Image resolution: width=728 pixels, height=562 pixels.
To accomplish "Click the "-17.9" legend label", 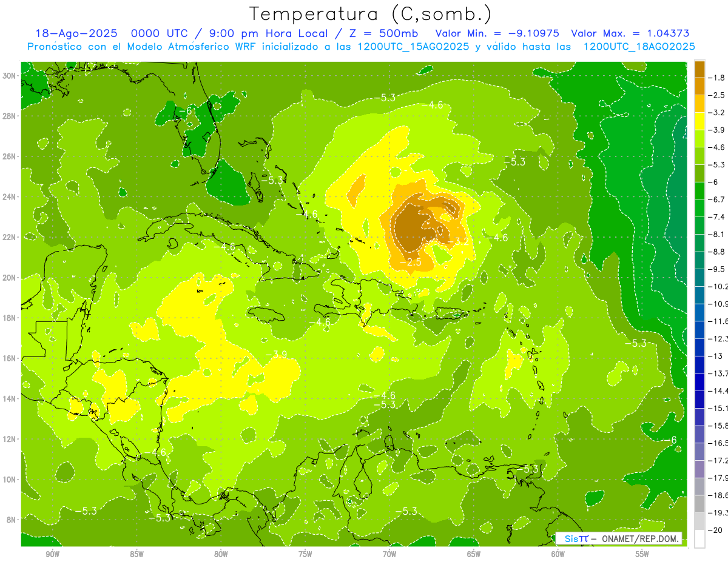I will tap(718, 478).
